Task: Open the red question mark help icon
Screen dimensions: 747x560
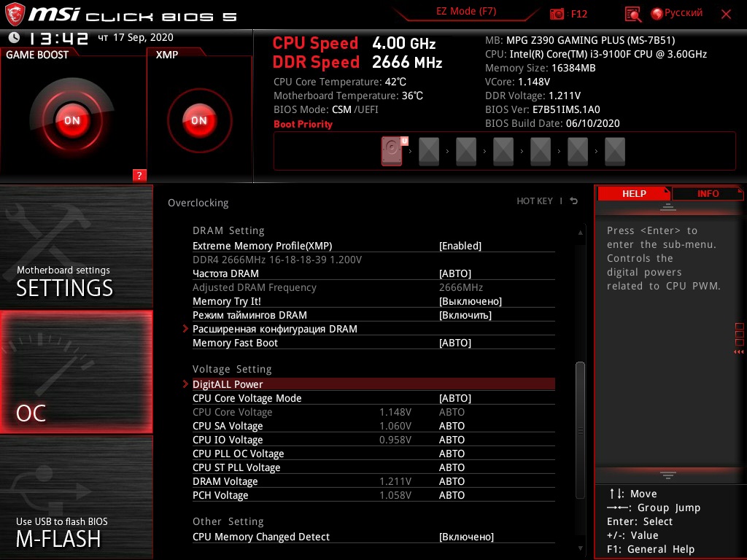Action: point(139,175)
